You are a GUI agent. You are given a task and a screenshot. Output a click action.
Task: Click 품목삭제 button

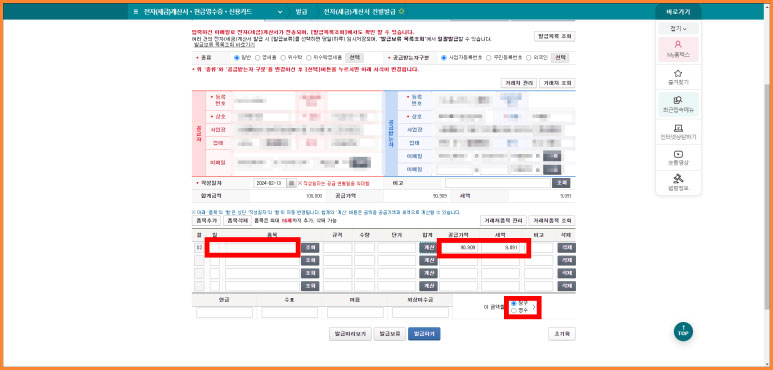(237, 221)
